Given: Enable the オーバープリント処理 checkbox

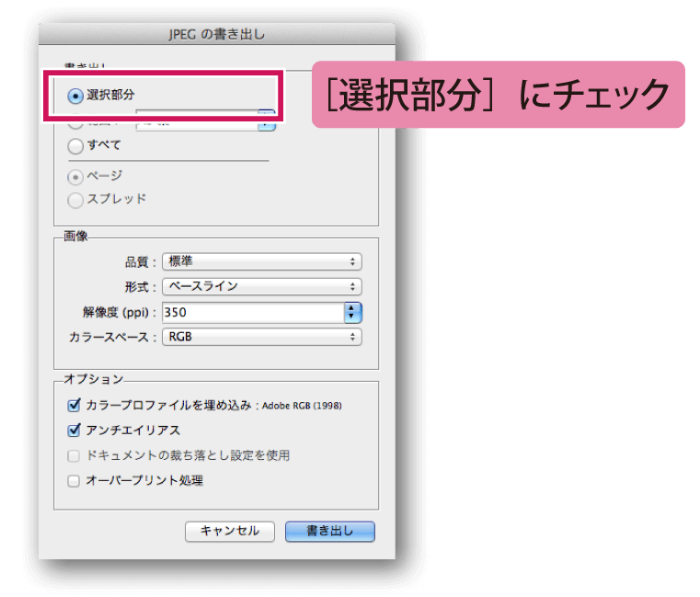Looking at the screenshot, I should coord(75,480).
